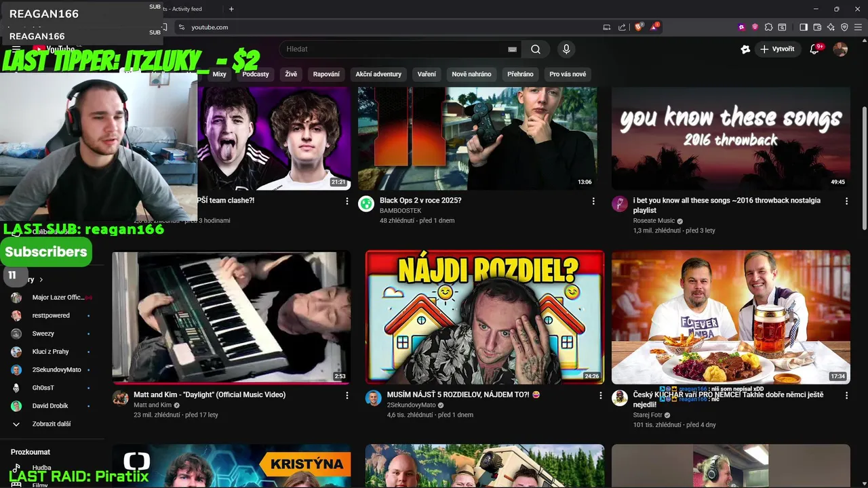
Task: Open Major Lazer Official subscription
Action: tap(52, 298)
